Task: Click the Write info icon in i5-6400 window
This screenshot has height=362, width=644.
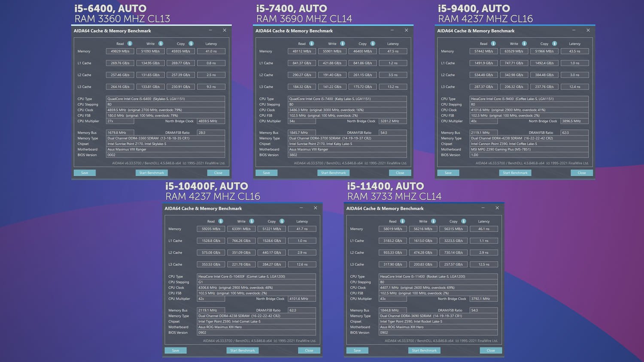Action: (x=161, y=43)
